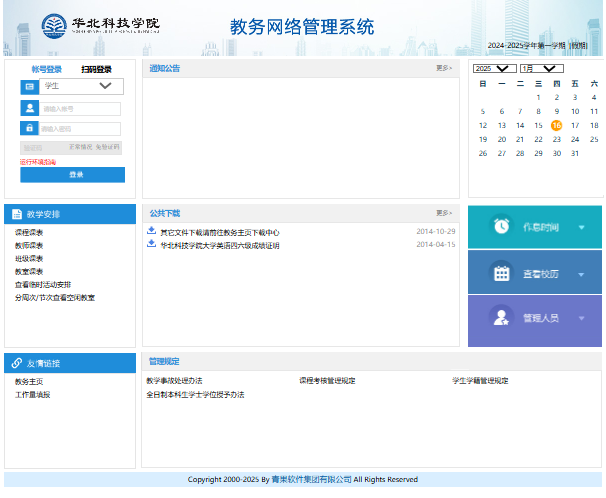Click the user icon beside the account field
The image size is (606, 498).
30,108
